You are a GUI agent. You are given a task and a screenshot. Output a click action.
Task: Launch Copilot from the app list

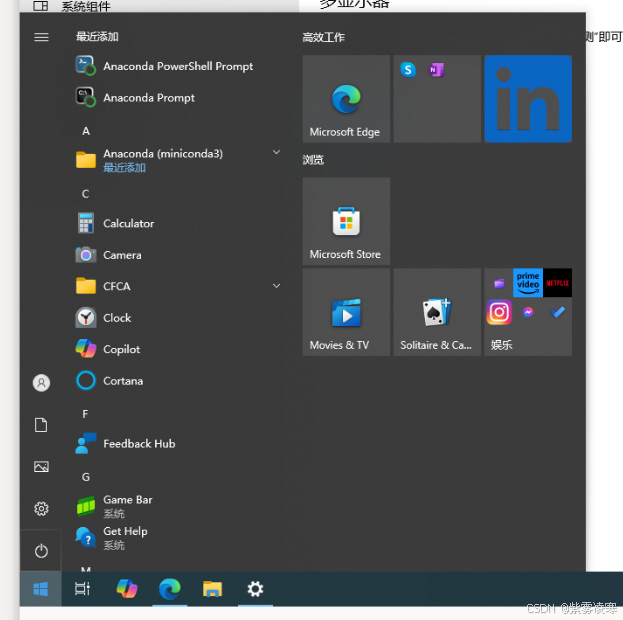click(178, 349)
